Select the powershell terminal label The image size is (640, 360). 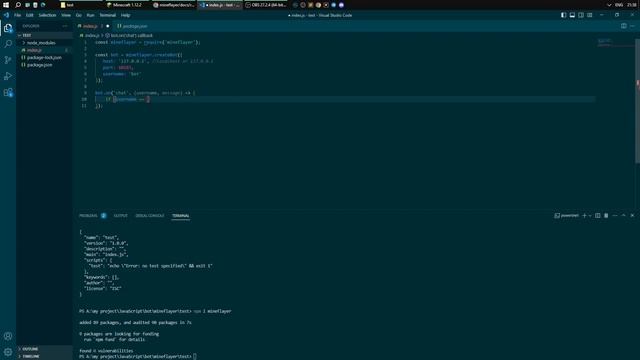(567, 216)
